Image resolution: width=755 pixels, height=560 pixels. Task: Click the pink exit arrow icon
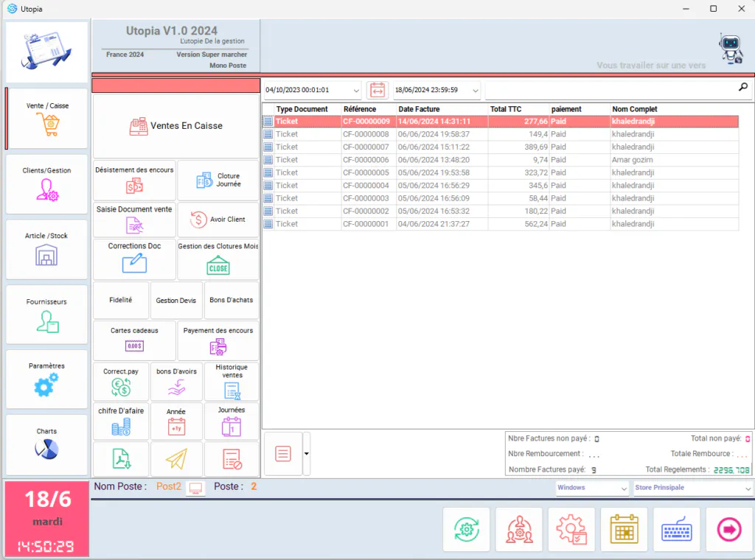pyautogui.click(x=729, y=529)
